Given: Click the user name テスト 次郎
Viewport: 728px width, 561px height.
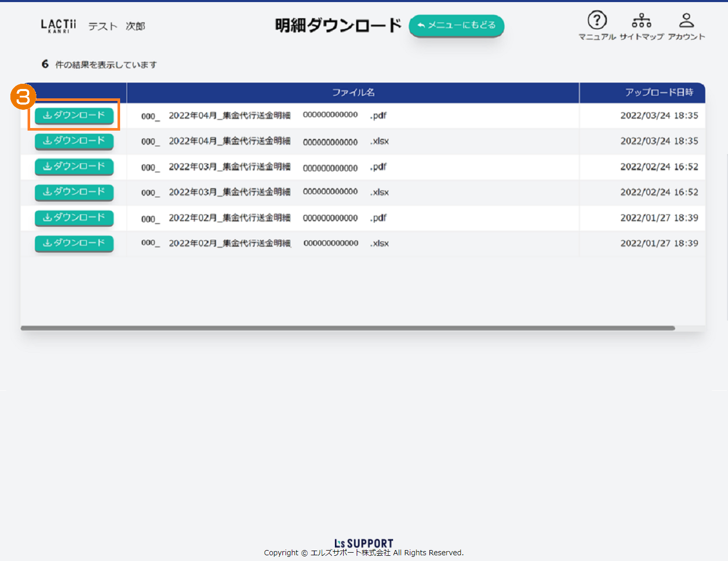Looking at the screenshot, I should pyautogui.click(x=116, y=26).
